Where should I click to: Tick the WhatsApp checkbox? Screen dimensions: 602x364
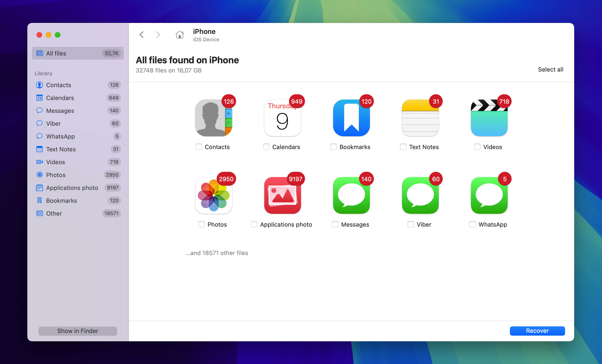point(473,224)
